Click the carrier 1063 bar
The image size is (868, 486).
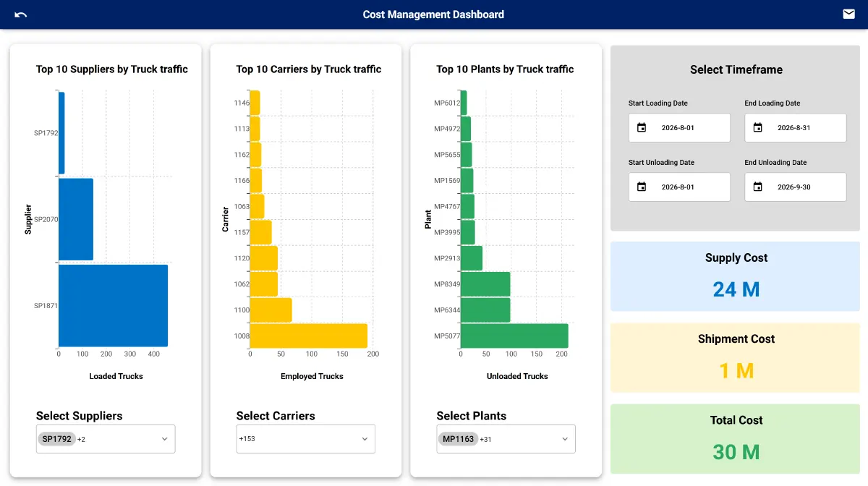click(258, 206)
